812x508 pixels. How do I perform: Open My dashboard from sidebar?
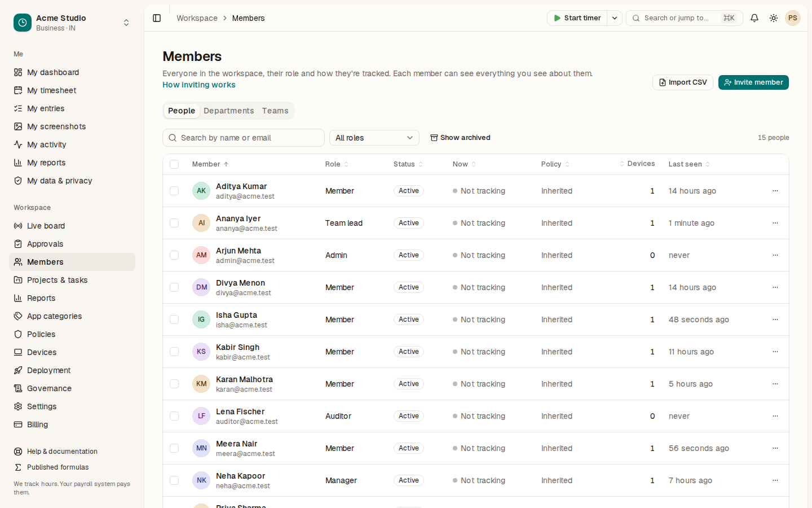pos(72,72)
